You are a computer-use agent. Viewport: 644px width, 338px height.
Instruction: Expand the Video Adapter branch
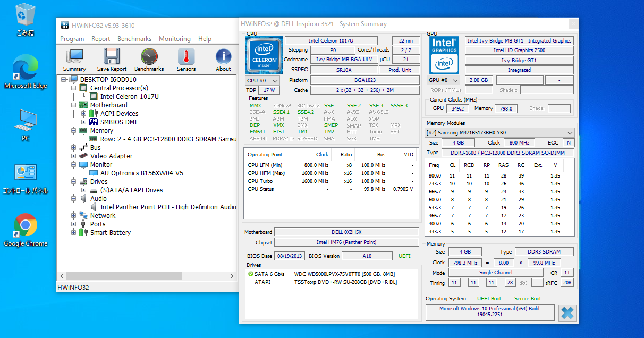click(x=74, y=156)
